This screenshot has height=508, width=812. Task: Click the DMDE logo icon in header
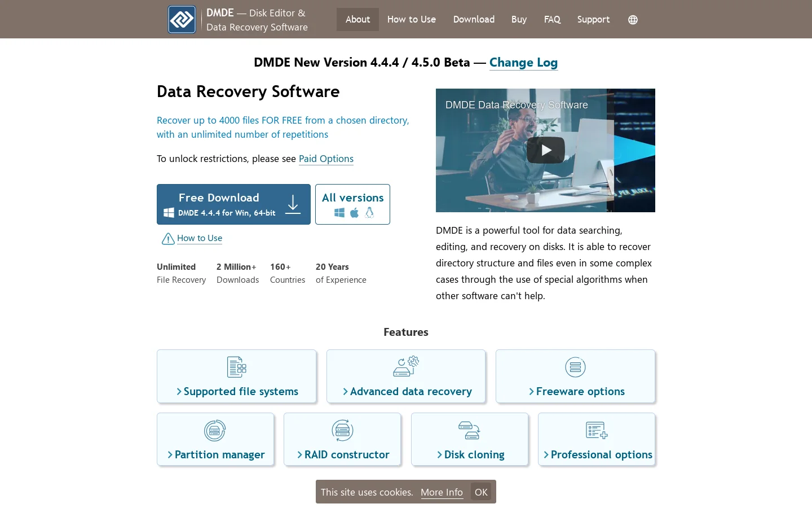click(x=182, y=19)
